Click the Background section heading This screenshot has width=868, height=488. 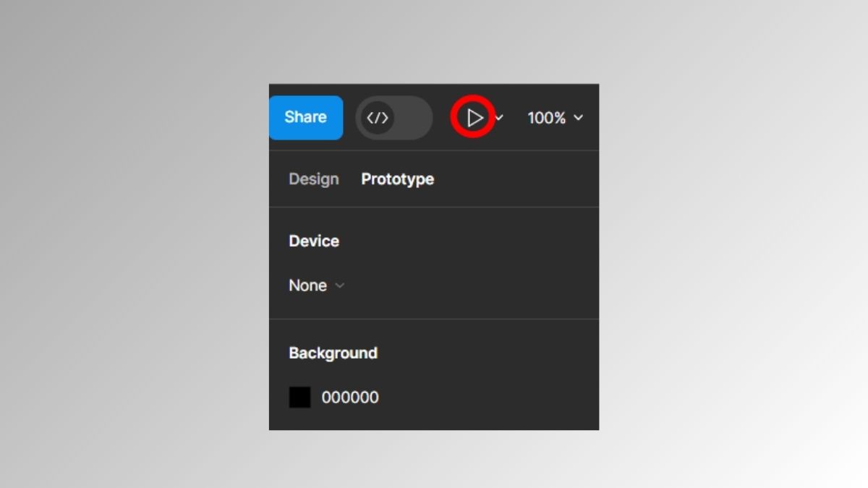point(333,353)
